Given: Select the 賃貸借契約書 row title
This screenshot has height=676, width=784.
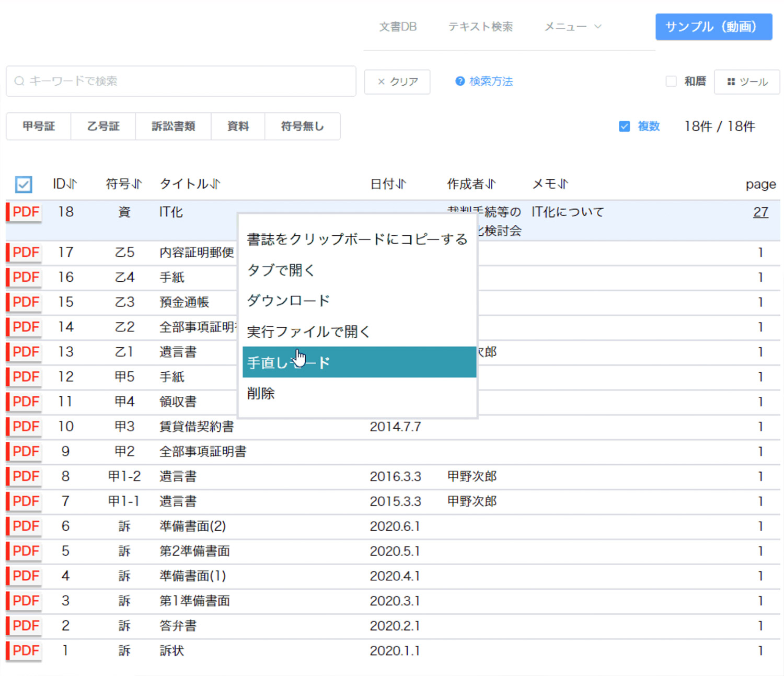Looking at the screenshot, I should pos(197,427).
